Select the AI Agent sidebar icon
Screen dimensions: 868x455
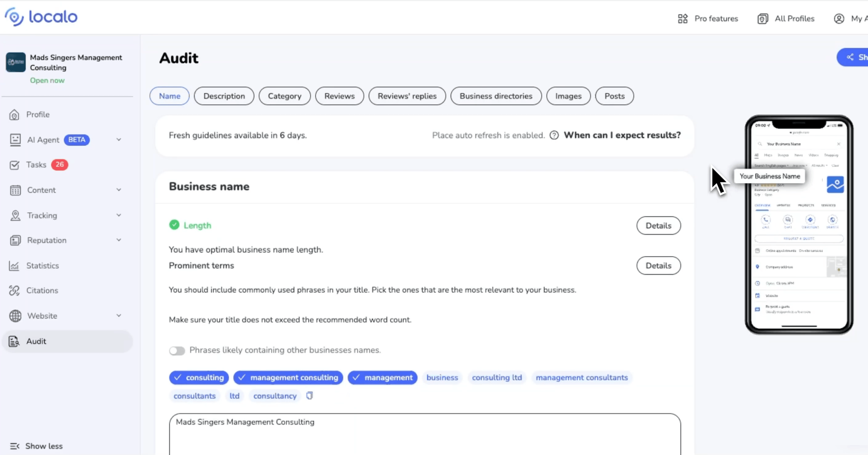point(15,140)
